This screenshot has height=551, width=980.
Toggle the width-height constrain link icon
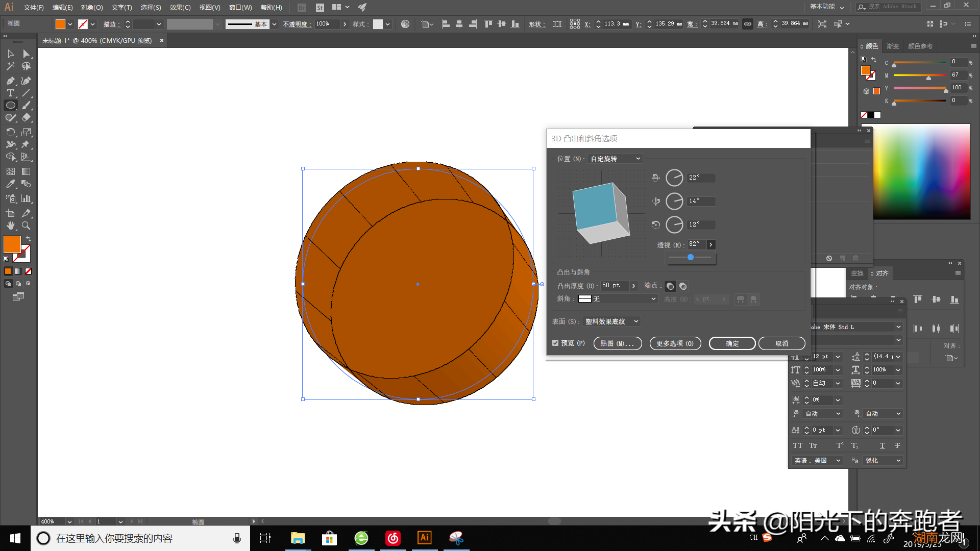(x=747, y=24)
